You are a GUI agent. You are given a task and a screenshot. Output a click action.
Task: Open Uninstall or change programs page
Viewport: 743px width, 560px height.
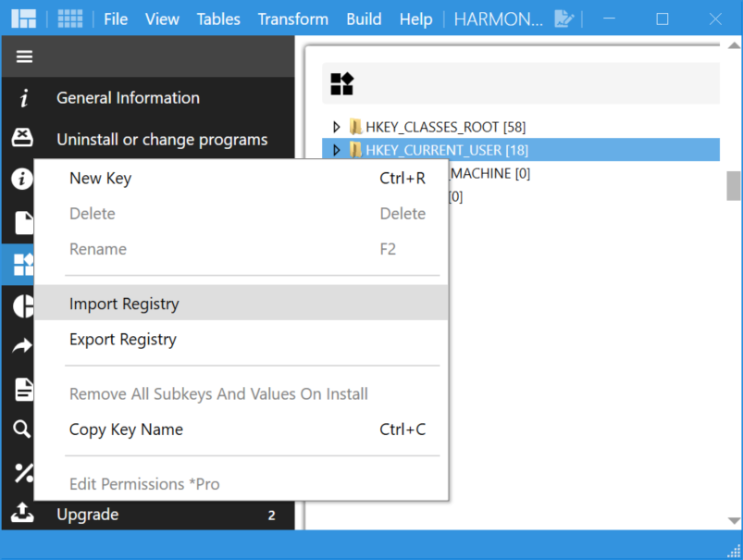[147, 140]
